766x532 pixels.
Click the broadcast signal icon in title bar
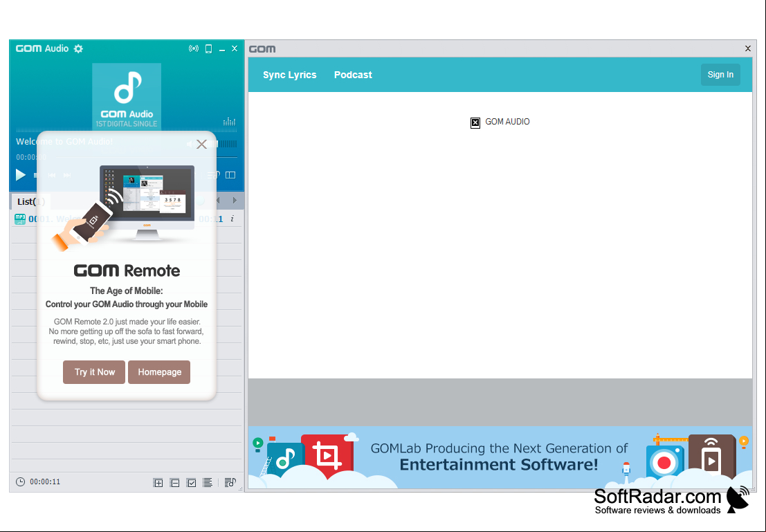click(194, 48)
